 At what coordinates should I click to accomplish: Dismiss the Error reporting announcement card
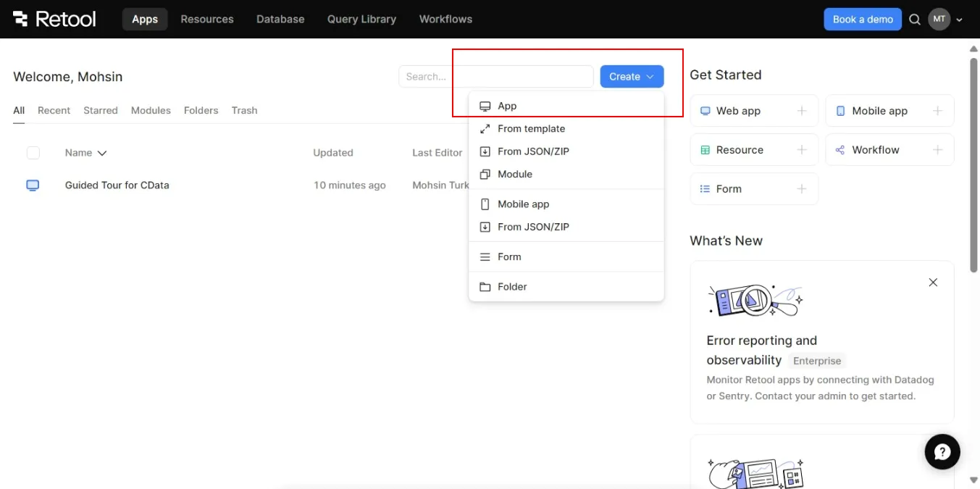933,283
